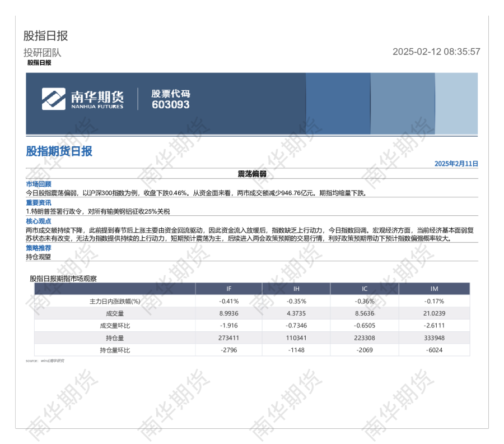Click the report date 2025年2月11日

[456, 164]
